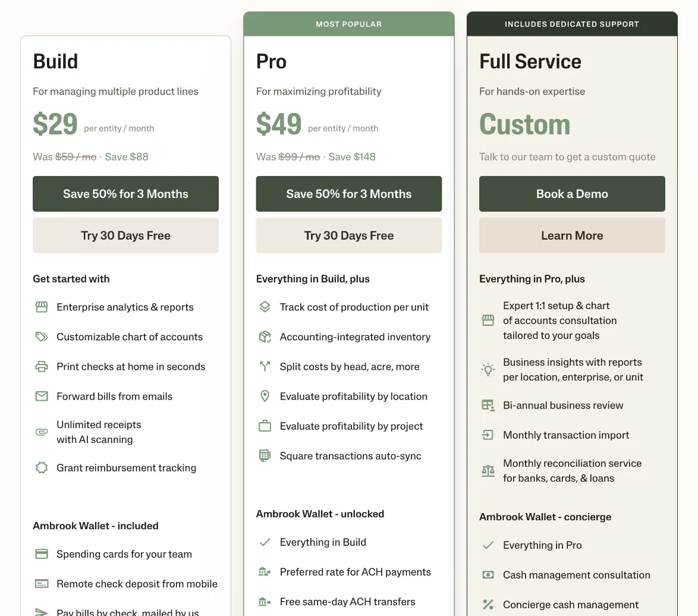The width and height of the screenshot is (698, 616).
Task: Click the cash icon beside Cash management consultation
Action: [x=488, y=575]
